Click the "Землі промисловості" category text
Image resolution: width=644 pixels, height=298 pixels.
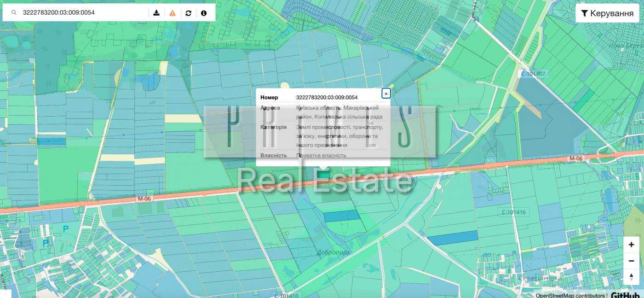pos(323,127)
